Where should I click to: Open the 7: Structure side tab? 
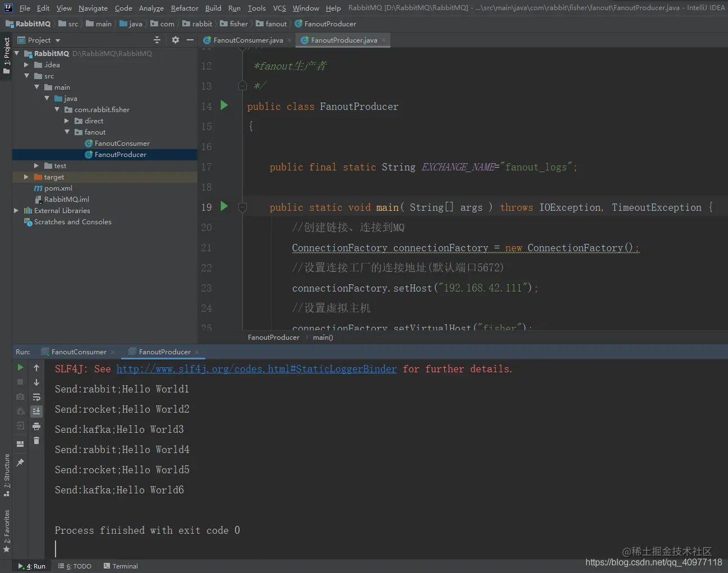[6, 475]
